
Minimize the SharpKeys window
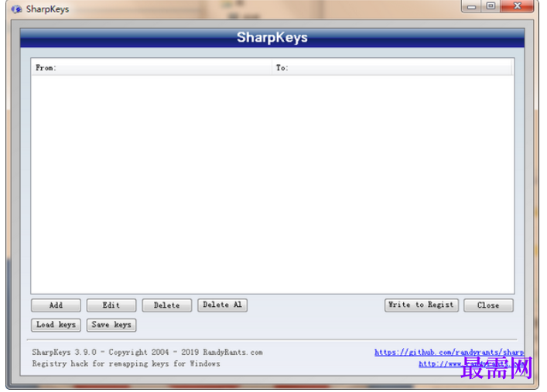(471, 6)
